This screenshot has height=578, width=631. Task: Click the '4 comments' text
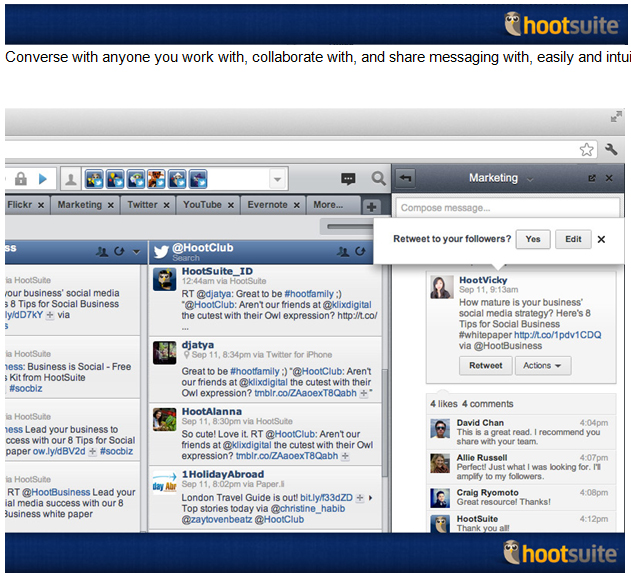[x=487, y=404]
